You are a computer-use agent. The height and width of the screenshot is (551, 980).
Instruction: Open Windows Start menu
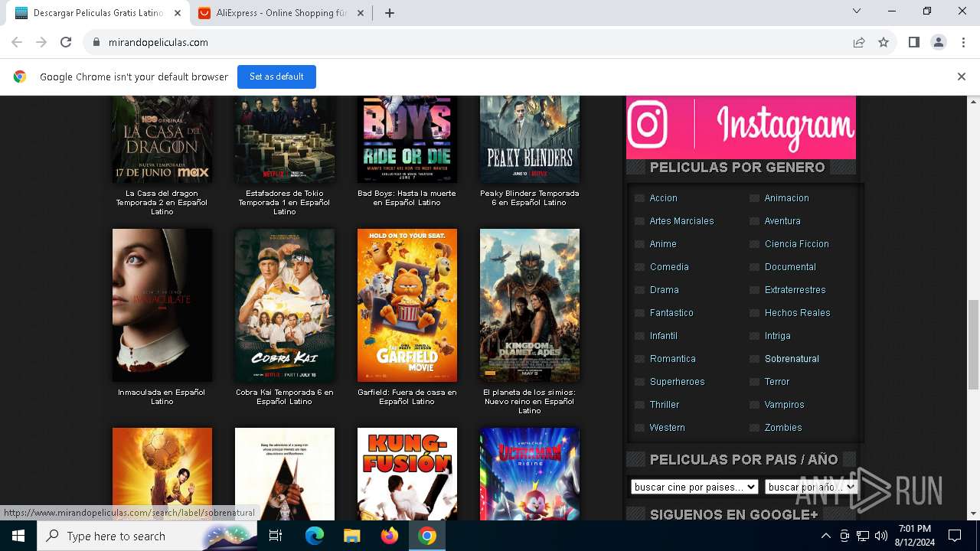[x=18, y=536]
